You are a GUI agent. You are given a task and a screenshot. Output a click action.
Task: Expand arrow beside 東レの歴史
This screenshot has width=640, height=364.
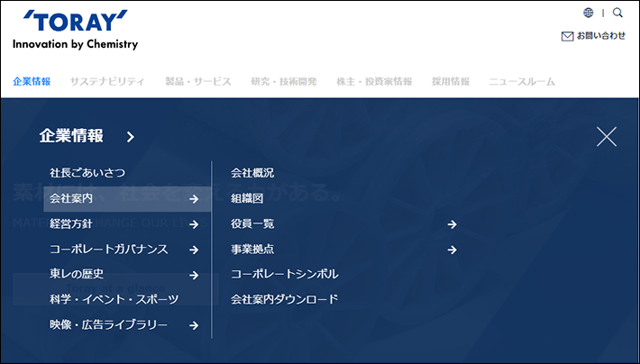[x=194, y=276]
